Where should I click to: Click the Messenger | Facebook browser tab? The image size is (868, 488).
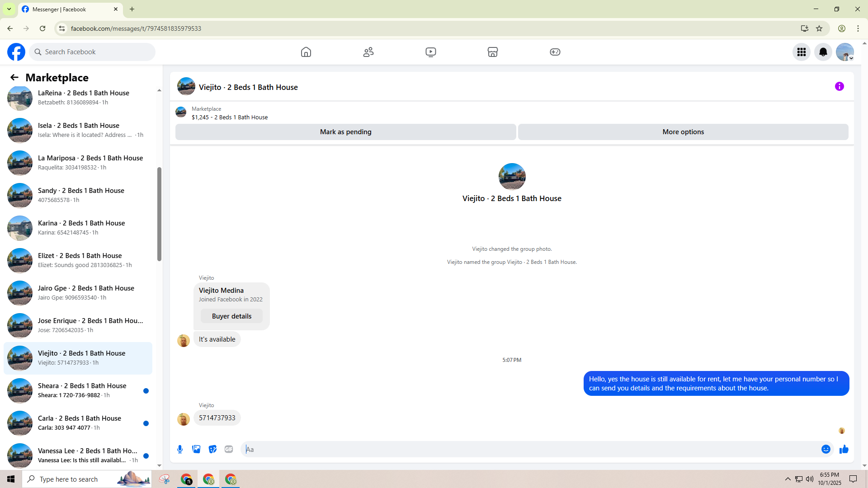pos(70,9)
